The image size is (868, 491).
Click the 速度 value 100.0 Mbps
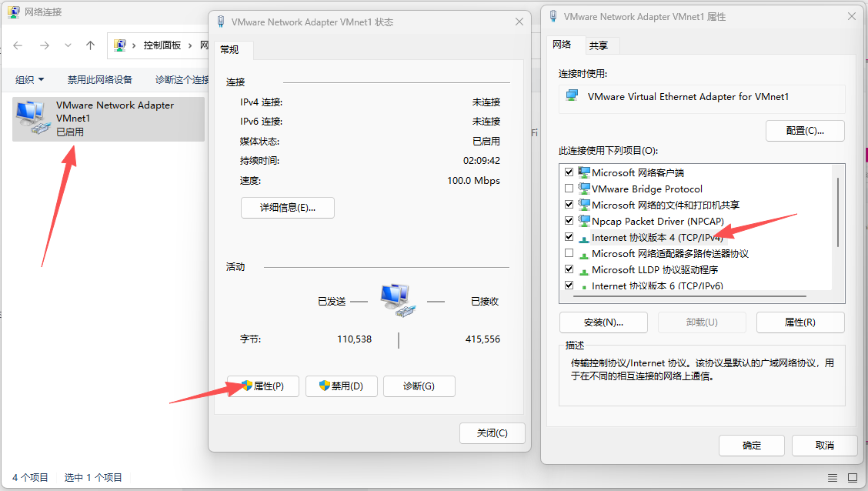pos(473,180)
